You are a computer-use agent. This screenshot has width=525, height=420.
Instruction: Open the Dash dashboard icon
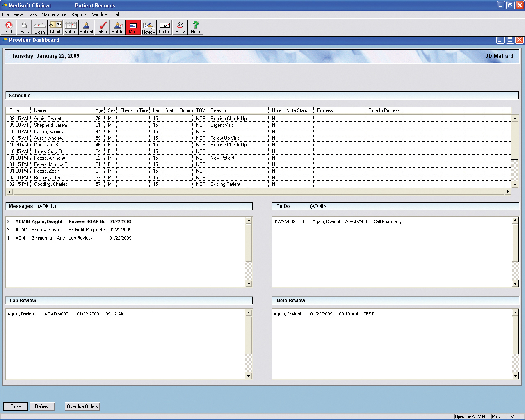click(x=40, y=27)
